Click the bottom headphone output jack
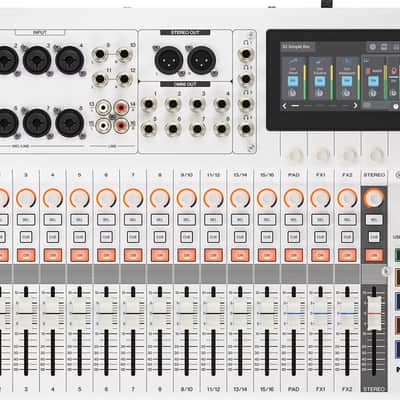The width and height of the screenshot is (400, 400). 246,128
